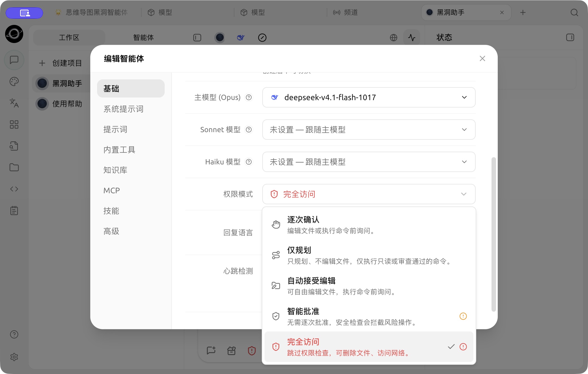The width and height of the screenshot is (588, 374).
Task: Click the globe network icon
Action: 394,38
